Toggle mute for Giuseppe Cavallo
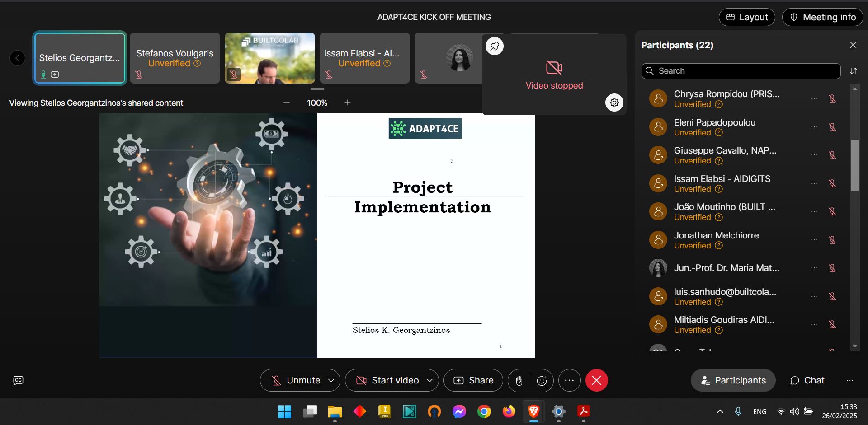This screenshot has width=868, height=425. click(832, 155)
